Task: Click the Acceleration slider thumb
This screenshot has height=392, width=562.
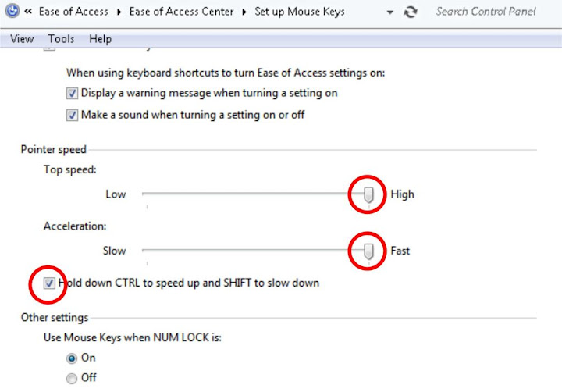Action: click(369, 251)
